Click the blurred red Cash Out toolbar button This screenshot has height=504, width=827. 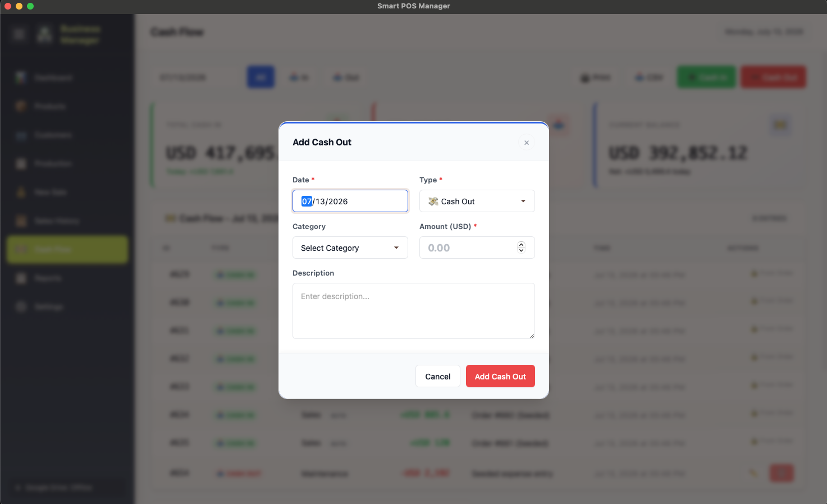[x=773, y=77]
